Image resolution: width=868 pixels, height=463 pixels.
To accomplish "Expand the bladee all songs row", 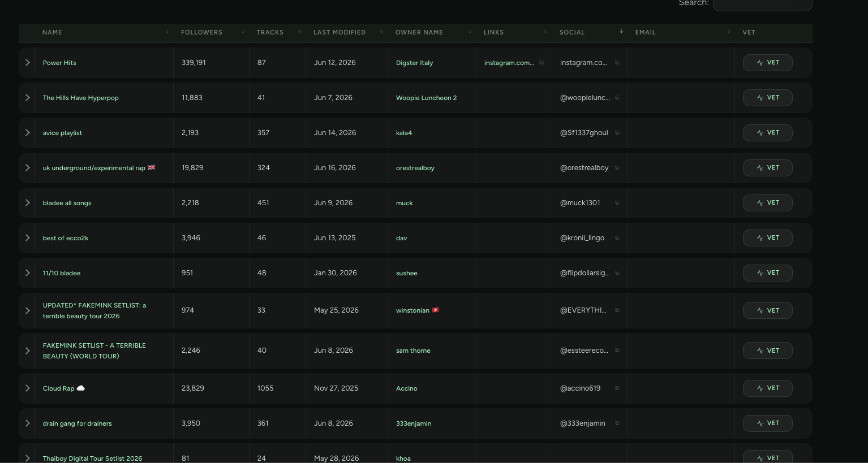I will (27, 203).
